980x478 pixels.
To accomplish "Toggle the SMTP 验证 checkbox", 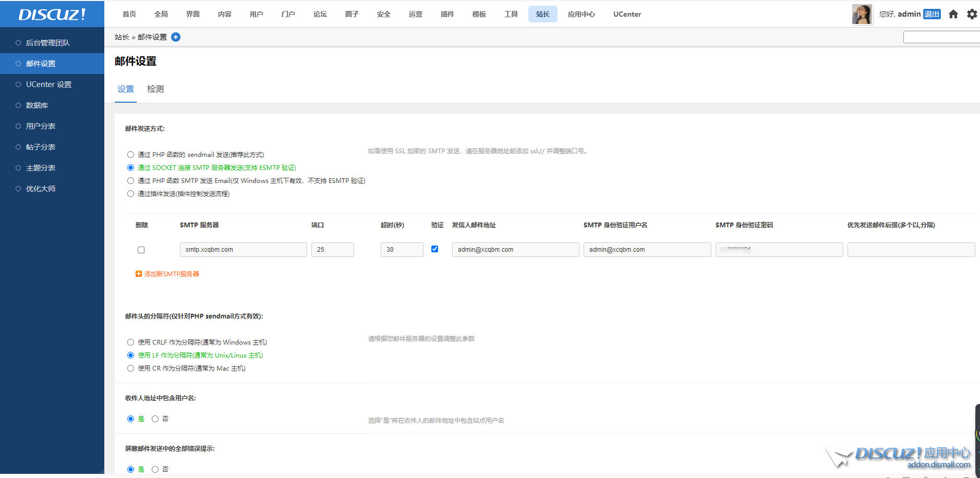I will pos(434,249).
